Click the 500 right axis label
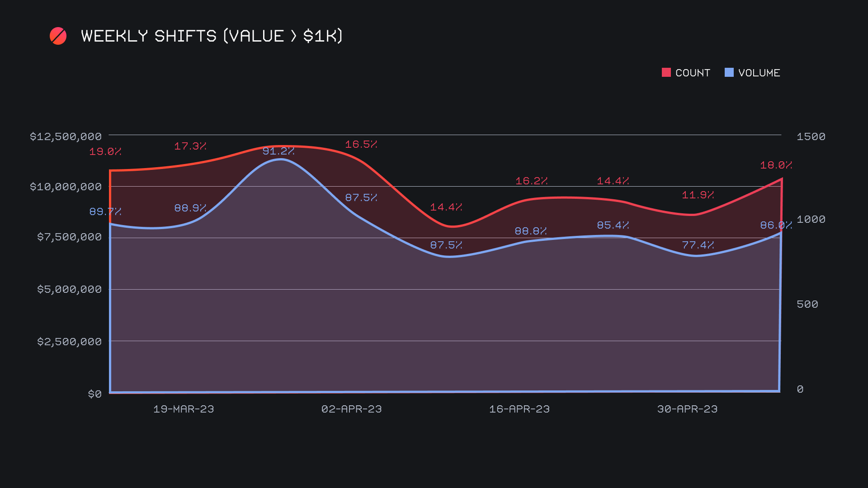868x488 pixels. click(x=807, y=304)
